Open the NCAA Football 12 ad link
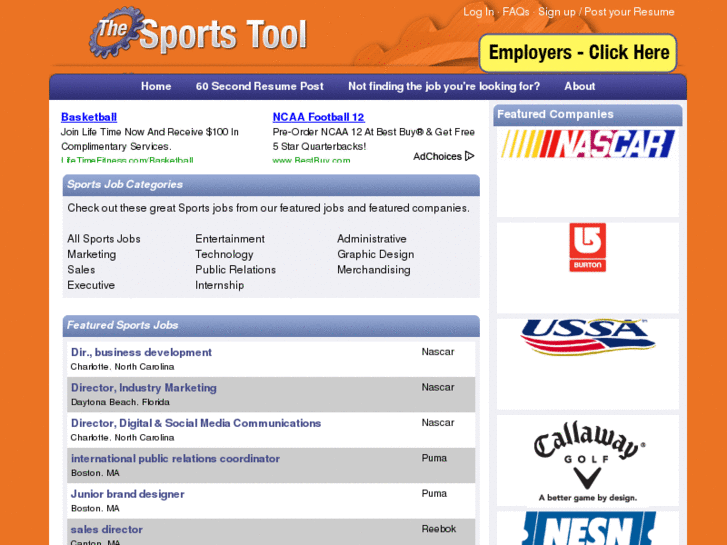 pyautogui.click(x=319, y=117)
